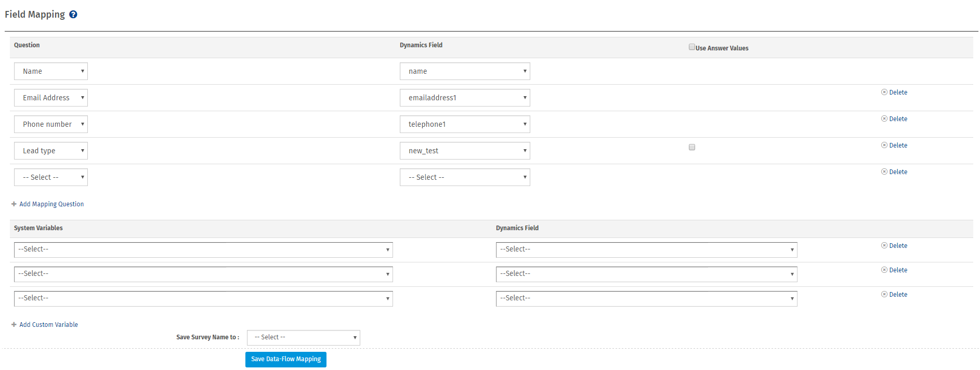
Task: Expand the emailaddress1 Dynamics field dropdown
Action: point(465,98)
